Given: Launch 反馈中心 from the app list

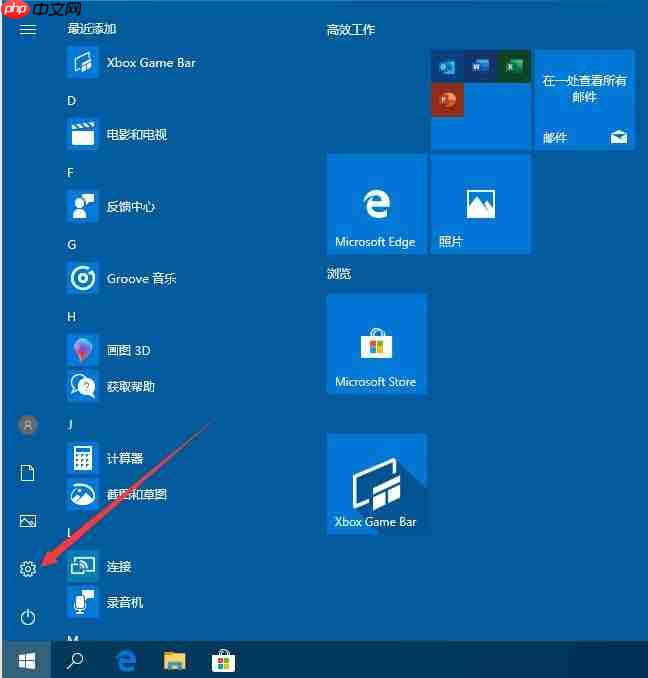Looking at the screenshot, I should tap(112, 206).
